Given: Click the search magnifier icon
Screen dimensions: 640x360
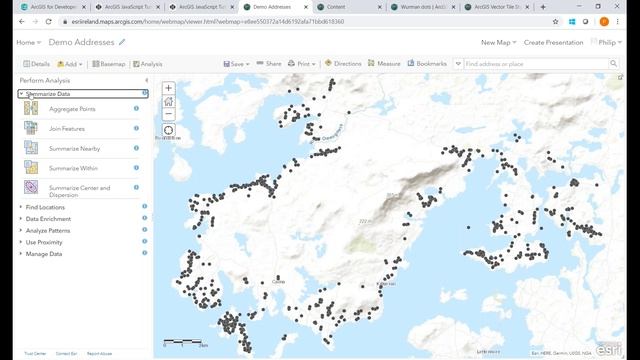Looking at the screenshot, I should 613,64.
